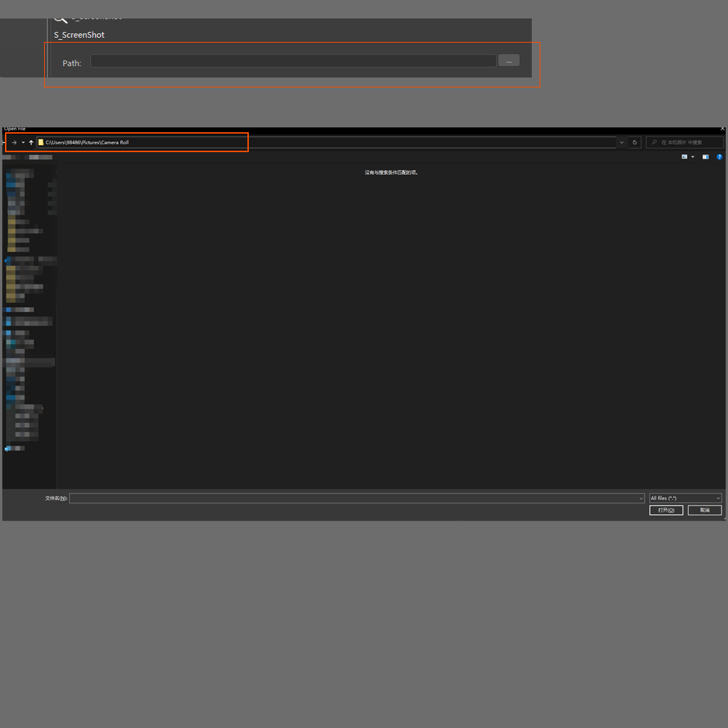Click the 取消 (Cancel) button
This screenshot has height=728, width=728.
coord(705,510)
